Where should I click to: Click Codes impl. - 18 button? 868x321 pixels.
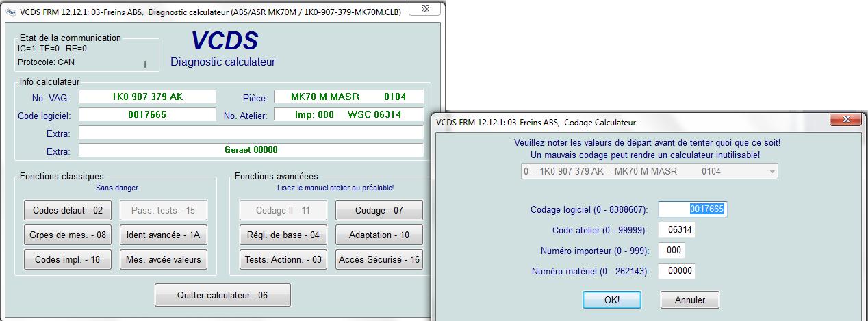coord(68,259)
